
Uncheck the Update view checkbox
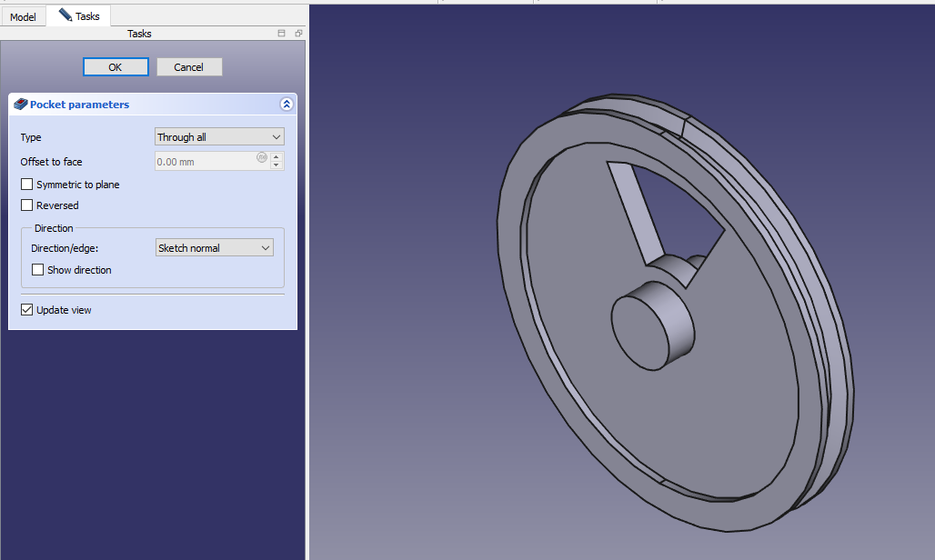(27, 310)
